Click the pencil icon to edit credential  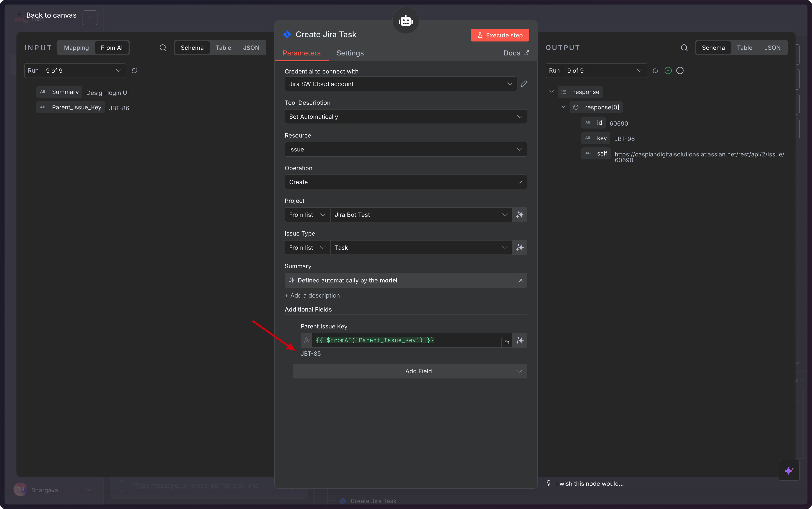[524, 84]
